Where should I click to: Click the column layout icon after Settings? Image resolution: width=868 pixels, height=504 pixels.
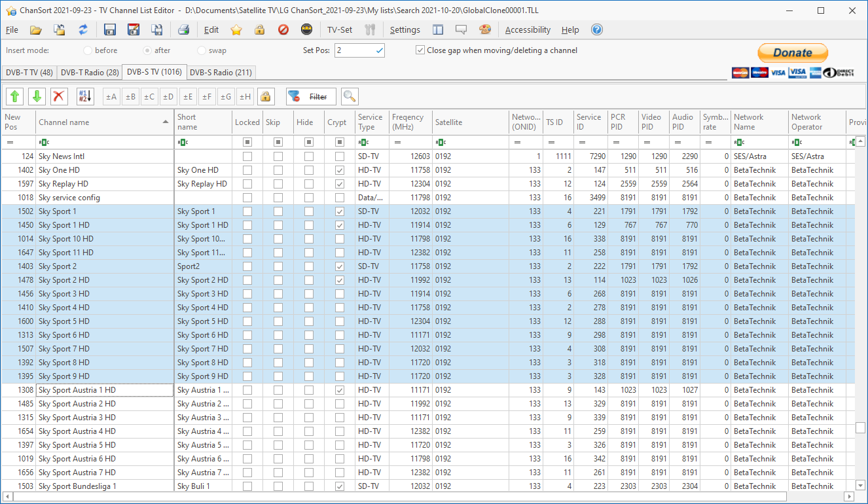pyautogui.click(x=438, y=29)
